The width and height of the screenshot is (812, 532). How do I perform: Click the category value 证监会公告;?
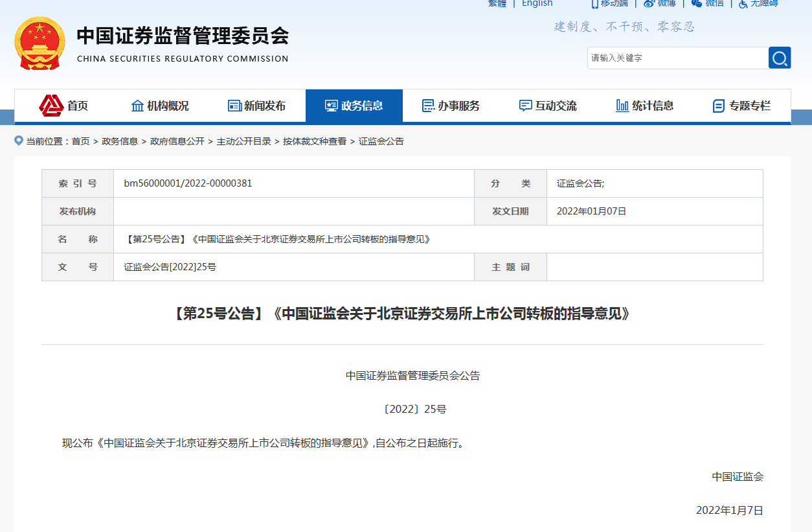[581, 183]
